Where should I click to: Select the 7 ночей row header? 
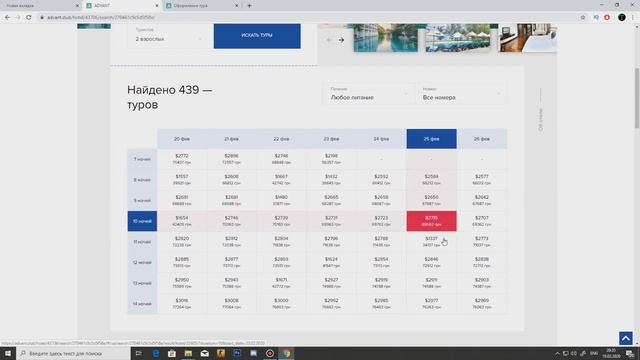pos(142,159)
